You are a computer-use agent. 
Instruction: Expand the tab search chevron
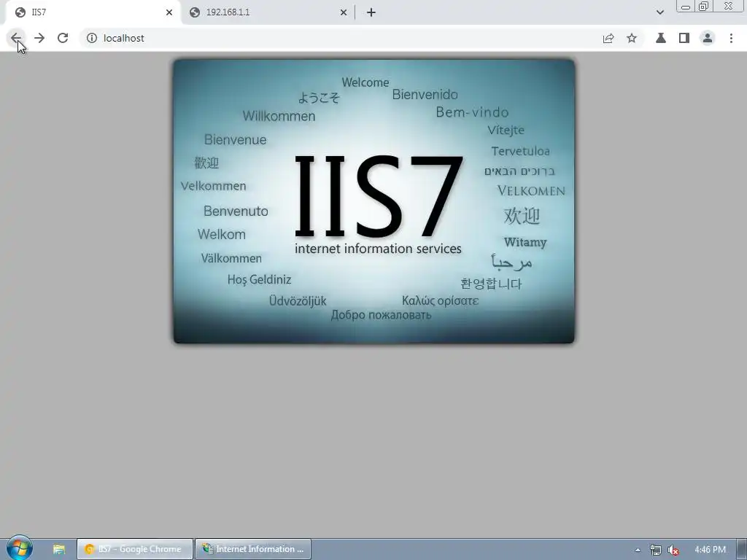pos(659,12)
